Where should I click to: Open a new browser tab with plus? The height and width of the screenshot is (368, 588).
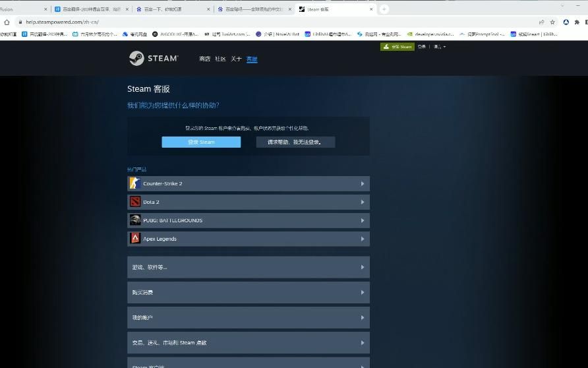384,9
